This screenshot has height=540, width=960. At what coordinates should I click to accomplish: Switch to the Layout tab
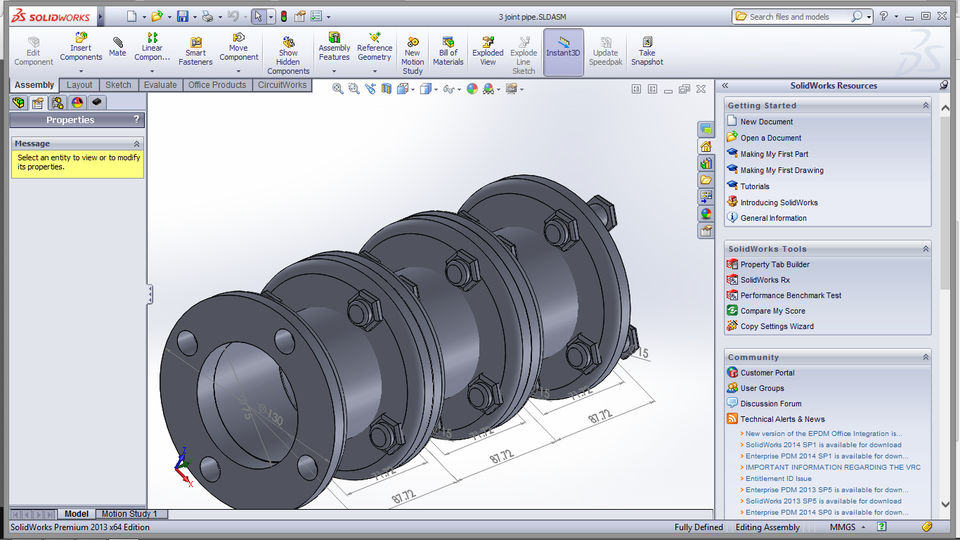click(79, 85)
